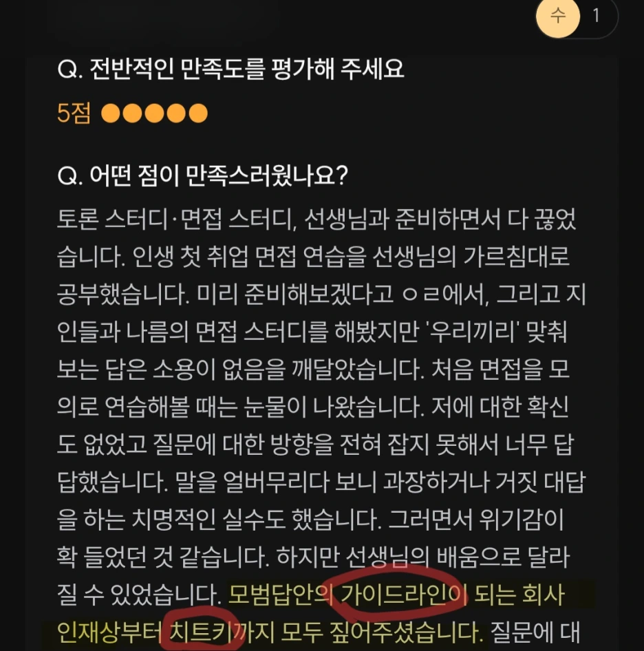Click the highlighted word 회사
The width and height of the screenshot is (644, 651).
tap(544, 595)
